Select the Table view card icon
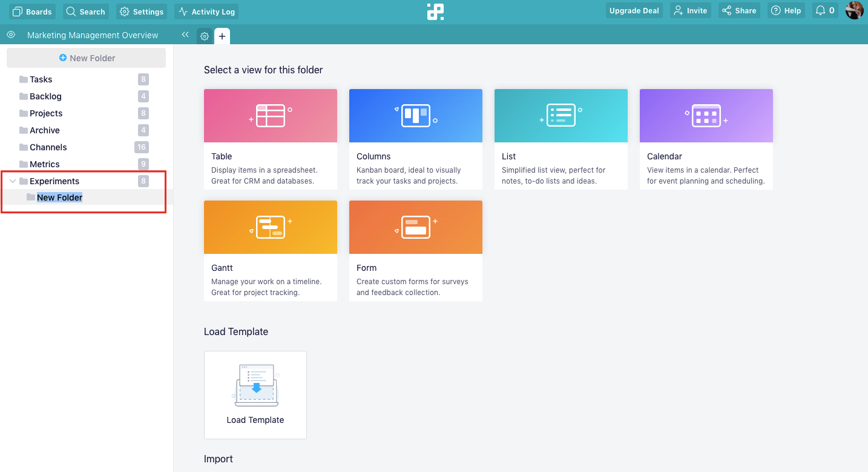Viewport: 868px width, 472px height. [x=271, y=116]
